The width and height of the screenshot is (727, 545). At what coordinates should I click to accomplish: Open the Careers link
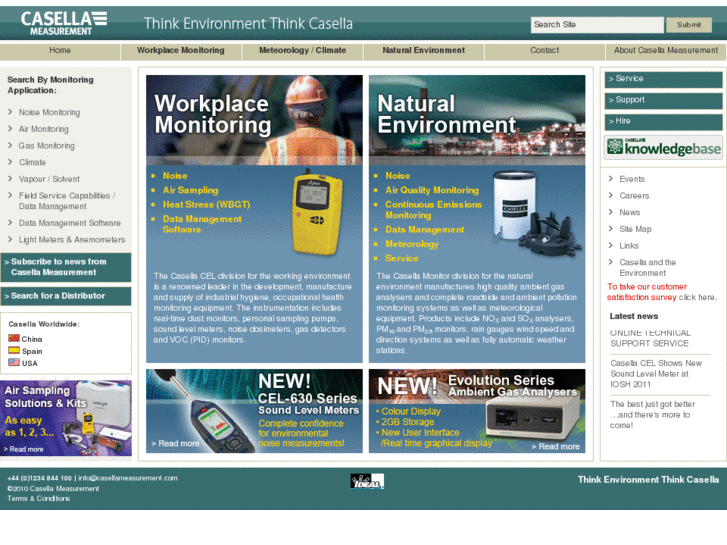[x=634, y=196]
